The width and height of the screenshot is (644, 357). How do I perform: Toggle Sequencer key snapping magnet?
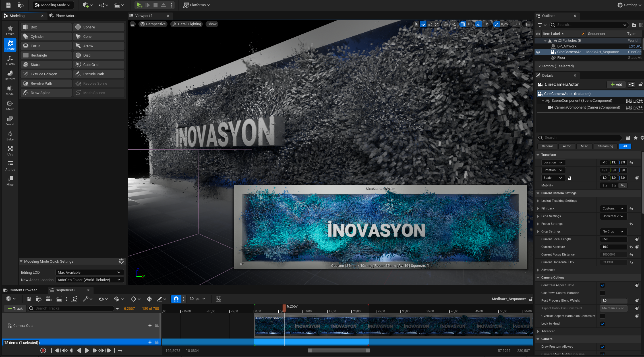coord(176,299)
